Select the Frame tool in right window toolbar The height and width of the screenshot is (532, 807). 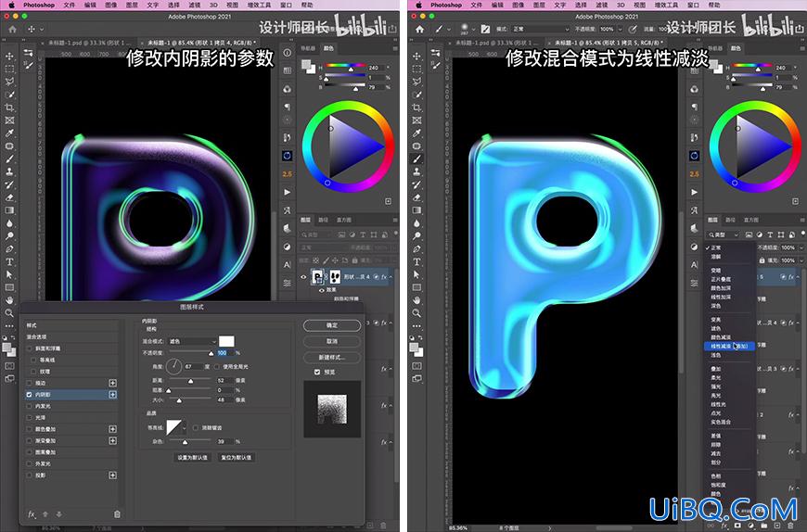click(416, 120)
